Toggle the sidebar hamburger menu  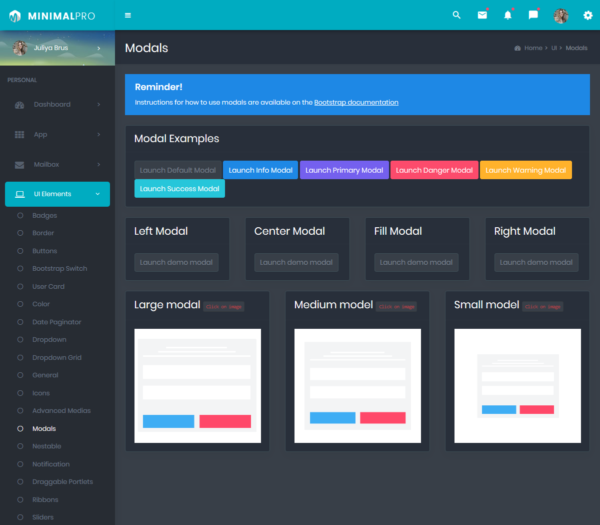tap(128, 15)
